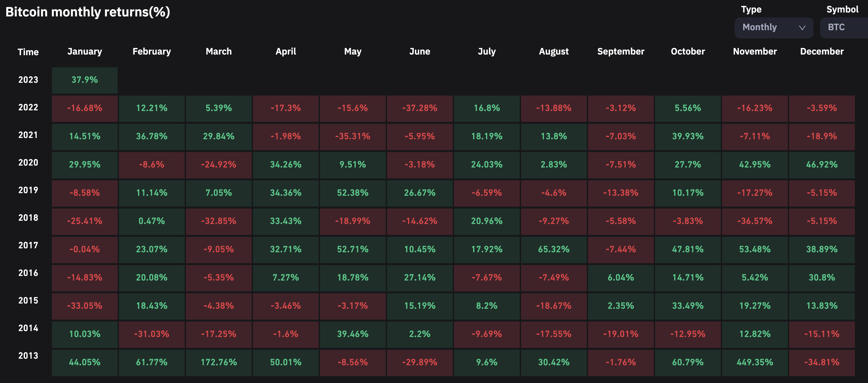Select the 2023 January 37.9% cell

tap(84, 80)
